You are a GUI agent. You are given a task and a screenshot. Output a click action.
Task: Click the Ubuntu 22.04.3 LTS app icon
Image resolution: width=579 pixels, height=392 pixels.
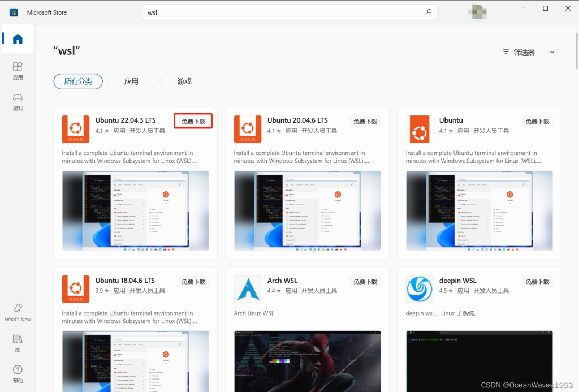pyautogui.click(x=76, y=129)
